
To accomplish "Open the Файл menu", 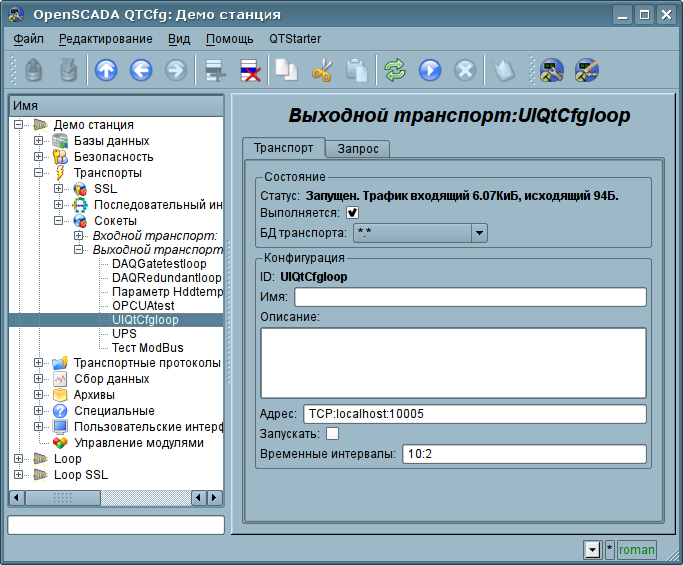I will click(28, 39).
